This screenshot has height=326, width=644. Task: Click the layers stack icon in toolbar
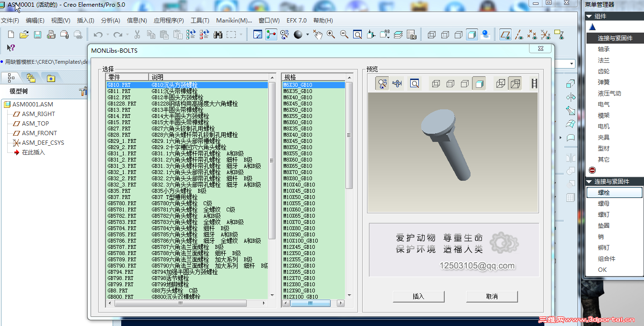point(398,35)
